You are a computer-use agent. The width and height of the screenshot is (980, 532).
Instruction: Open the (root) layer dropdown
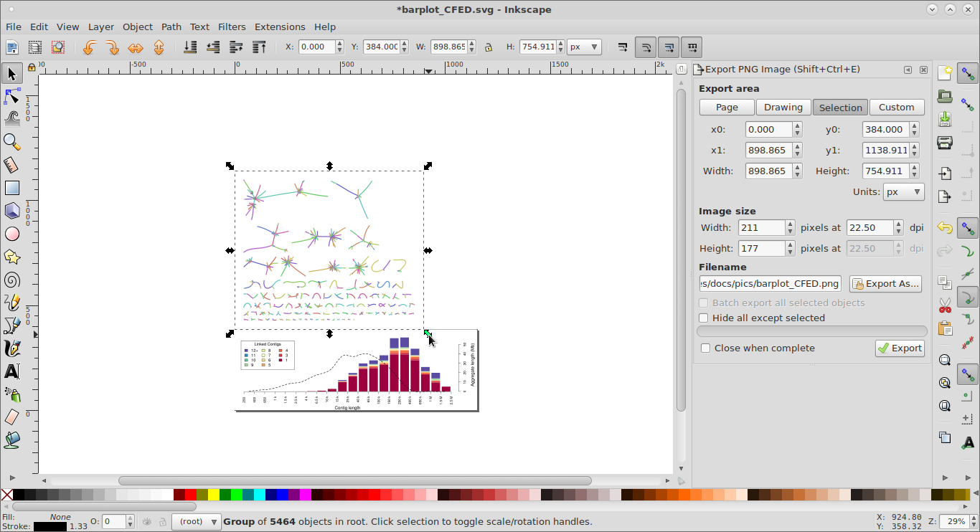(196, 522)
